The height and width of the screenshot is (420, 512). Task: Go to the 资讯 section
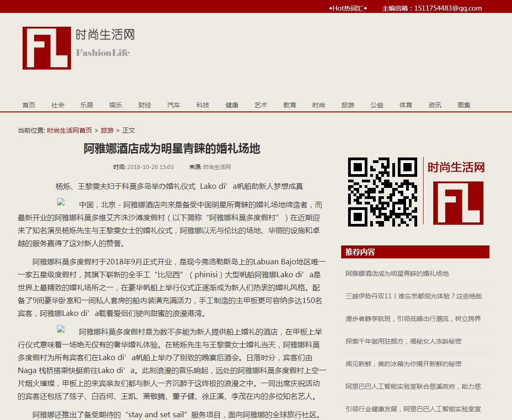click(x=435, y=105)
